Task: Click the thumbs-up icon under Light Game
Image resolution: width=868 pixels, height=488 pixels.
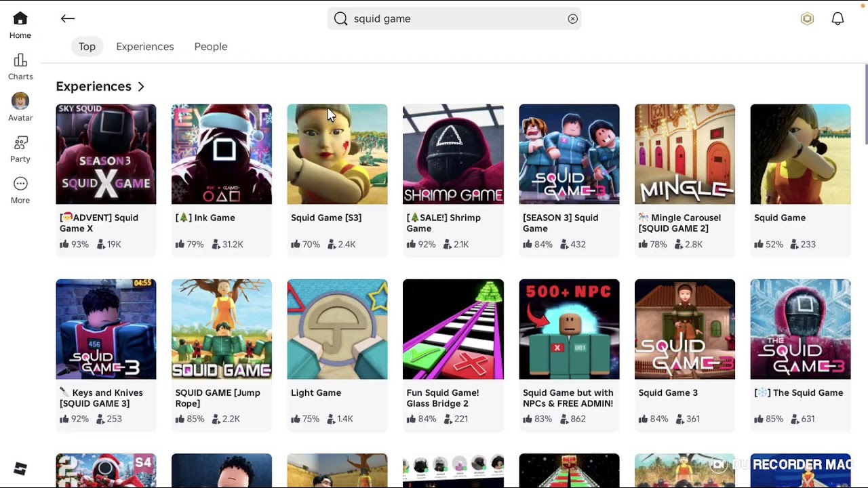Action: pos(296,419)
